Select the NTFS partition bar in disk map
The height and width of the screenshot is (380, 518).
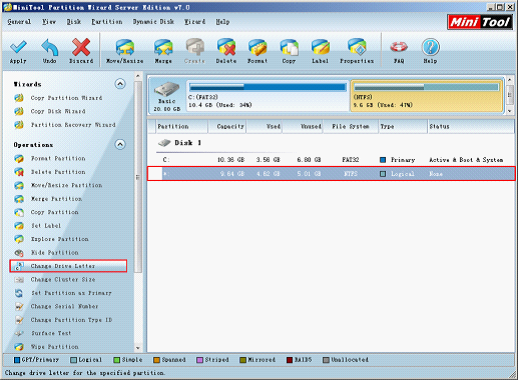click(426, 96)
